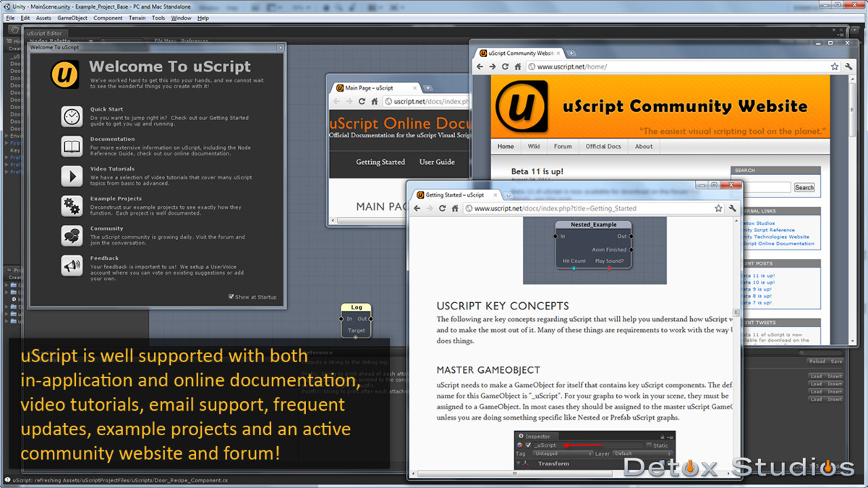Click home icon in Community Website browser
Viewport: 868px width, 488px height.
coord(518,67)
